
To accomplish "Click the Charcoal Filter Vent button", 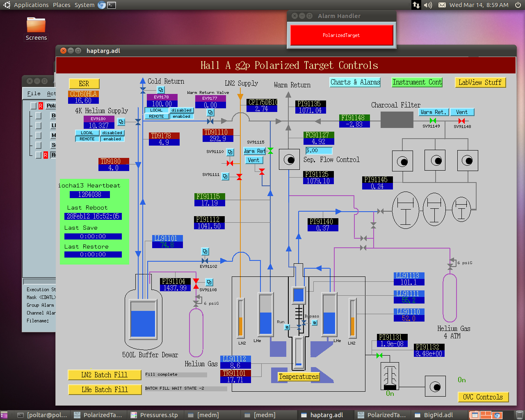I will [462, 112].
